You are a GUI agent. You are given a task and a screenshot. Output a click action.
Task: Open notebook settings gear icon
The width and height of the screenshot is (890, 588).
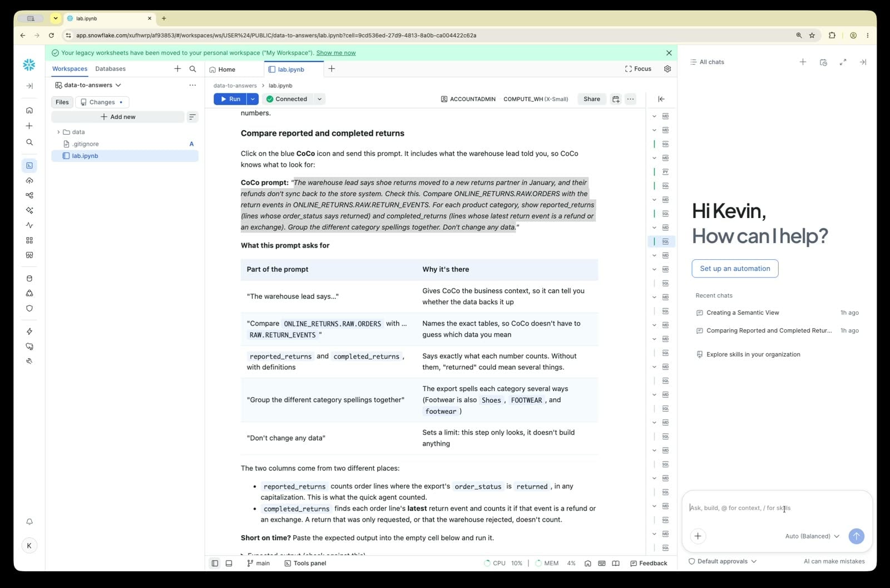[x=667, y=69]
